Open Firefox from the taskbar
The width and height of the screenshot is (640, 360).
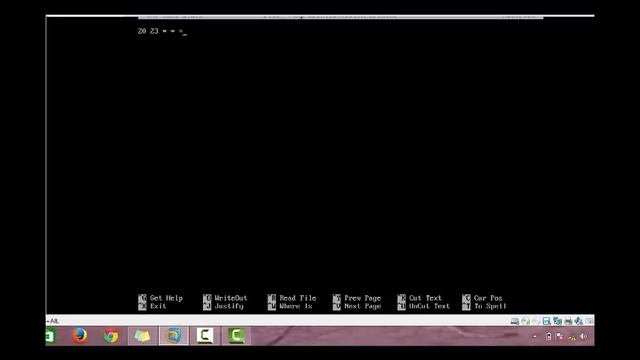[80, 336]
